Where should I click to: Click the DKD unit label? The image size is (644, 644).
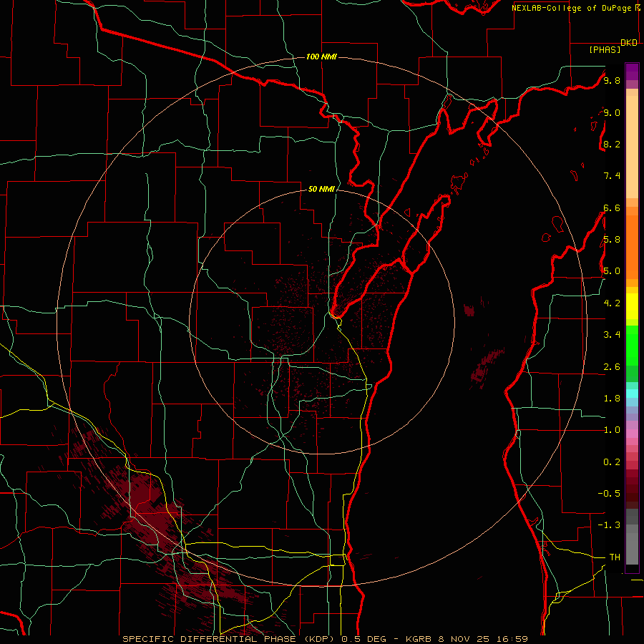[629, 43]
